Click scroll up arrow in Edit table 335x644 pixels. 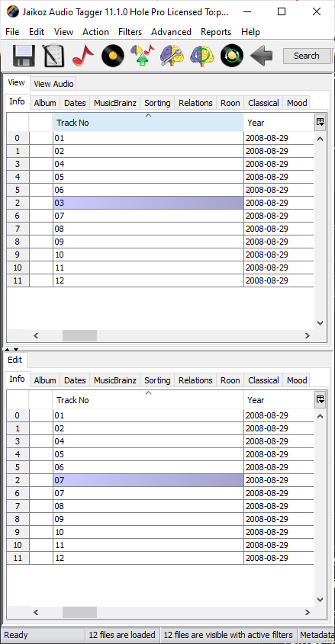[x=321, y=416]
